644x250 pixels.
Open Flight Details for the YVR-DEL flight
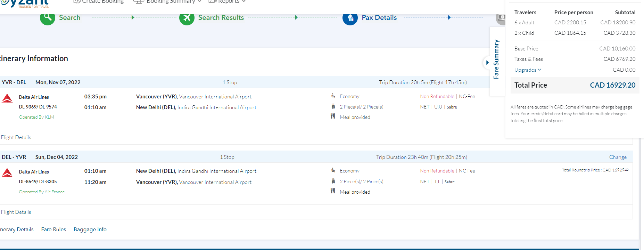(x=16, y=137)
